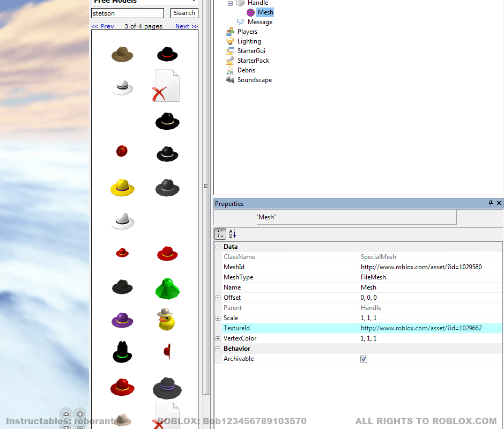The image size is (504, 429).
Task: Select the Mesh sphere icon under Handle
Action: [250, 12]
